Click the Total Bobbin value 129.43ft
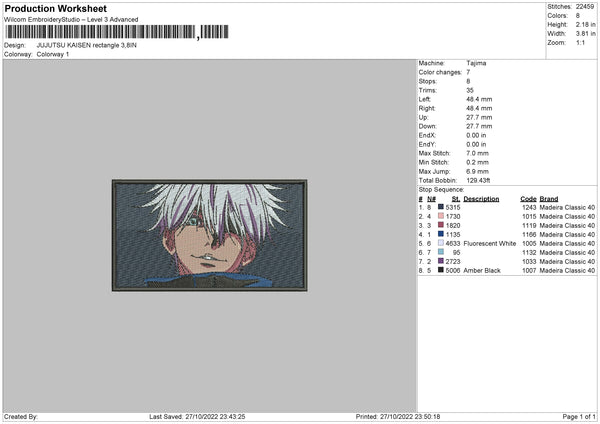Viewport: 600px width, 424px height. coord(478,180)
